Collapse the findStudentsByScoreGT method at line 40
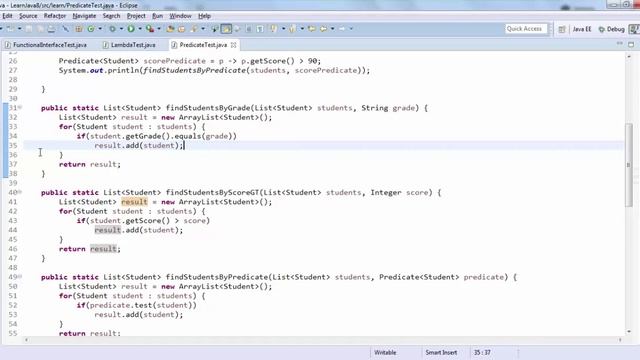 (20, 192)
